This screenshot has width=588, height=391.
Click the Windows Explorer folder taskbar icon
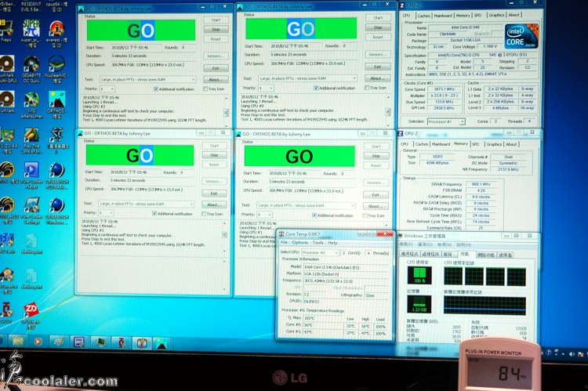click(17, 342)
